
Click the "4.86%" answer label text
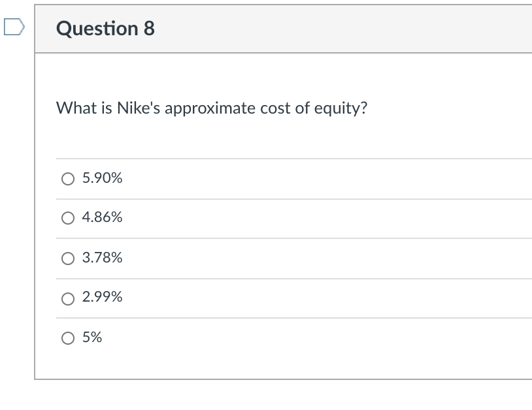pyautogui.click(x=103, y=218)
